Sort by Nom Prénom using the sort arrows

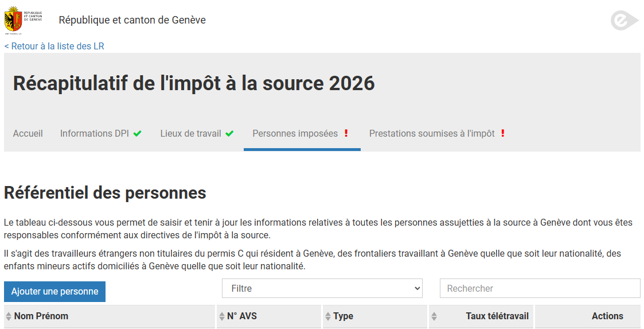[9, 316]
